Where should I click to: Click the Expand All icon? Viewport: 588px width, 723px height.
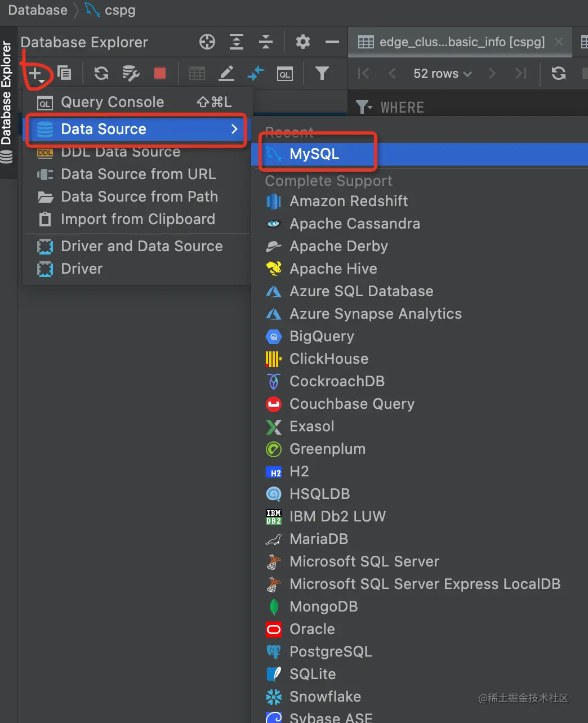[x=237, y=42]
